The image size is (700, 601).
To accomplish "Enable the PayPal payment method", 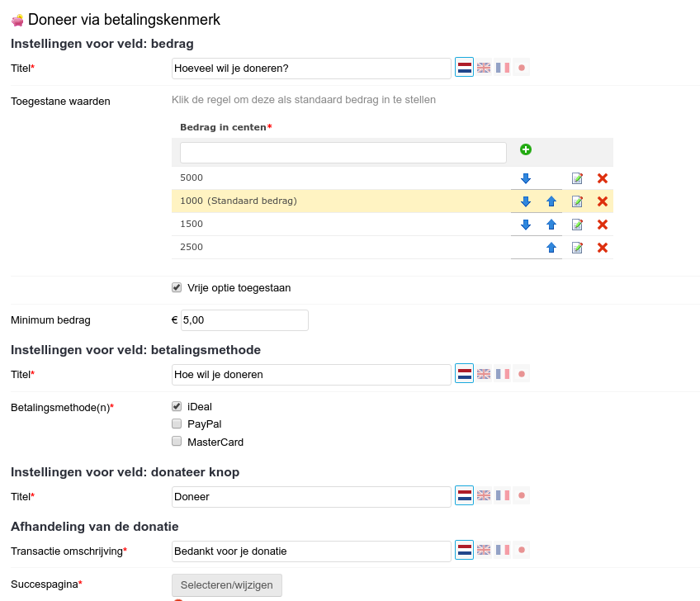I will click(x=177, y=424).
